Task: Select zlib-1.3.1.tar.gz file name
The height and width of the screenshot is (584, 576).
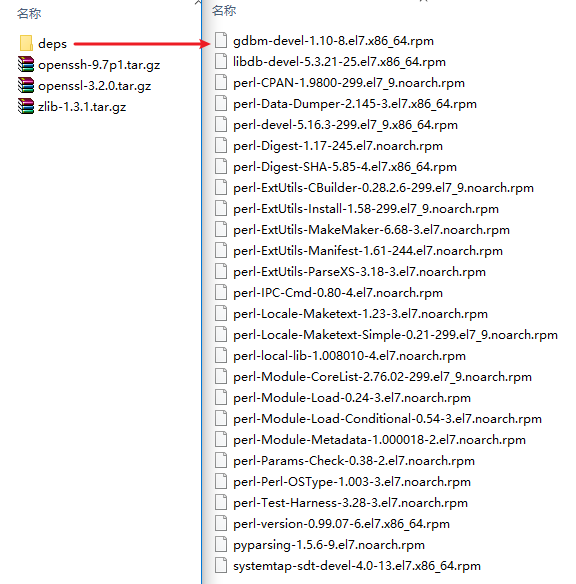Action: 82,107
